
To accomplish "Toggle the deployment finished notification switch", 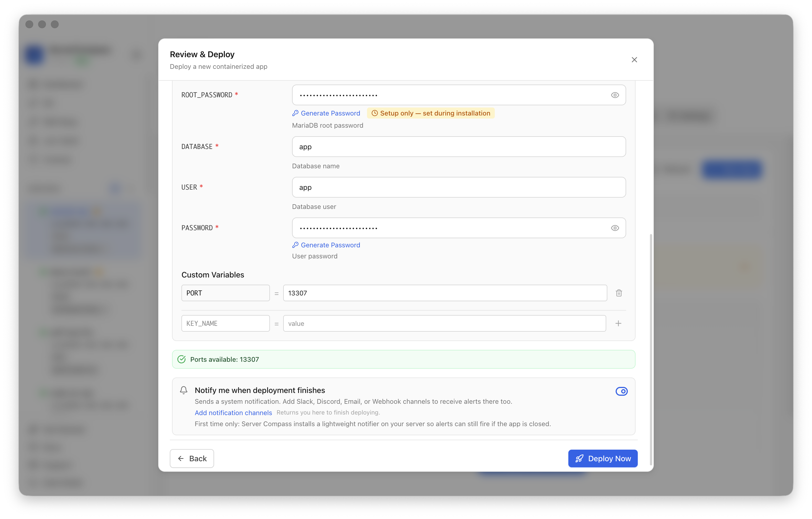I will click(621, 391).
